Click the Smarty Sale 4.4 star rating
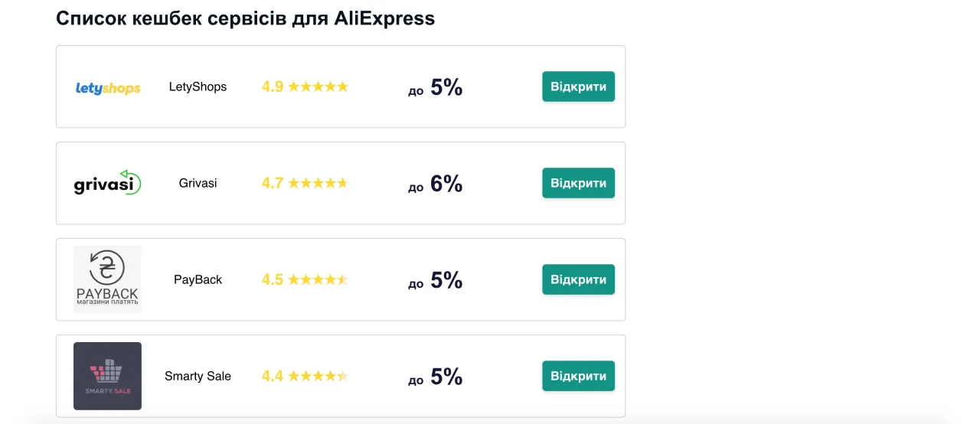This screenshot has width=980, height=424. [305, 376]
